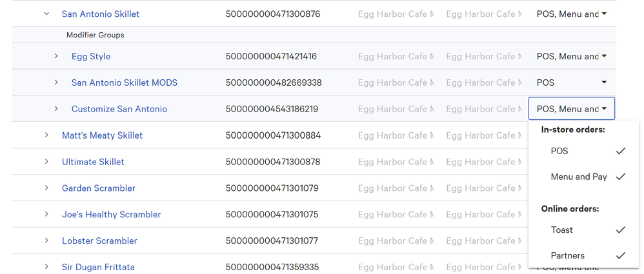
Task: Open POS dropdown for San Antonio Skillet MODS
Action: pos(571,83)
